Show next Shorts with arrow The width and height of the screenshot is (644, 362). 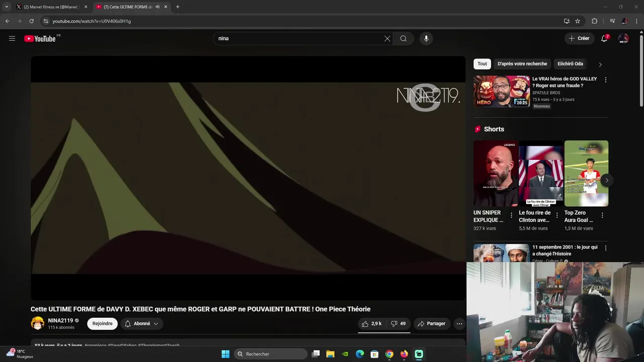click(607, 180)
